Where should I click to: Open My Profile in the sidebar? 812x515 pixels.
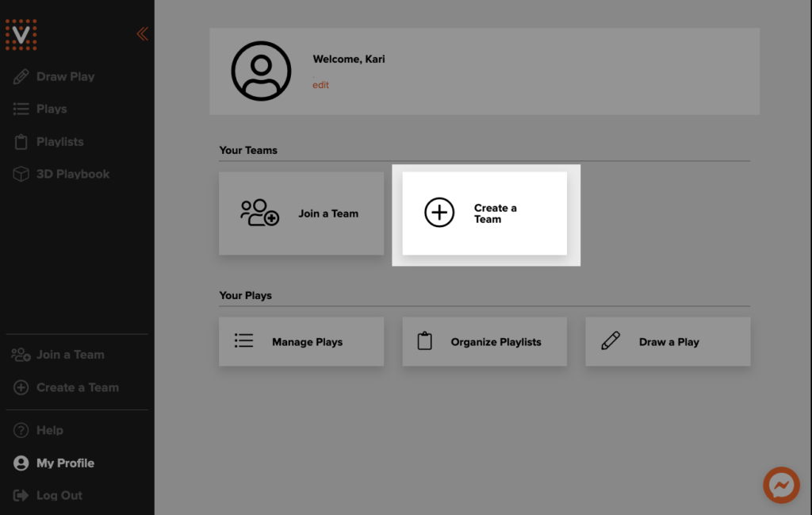pos(65,463)
